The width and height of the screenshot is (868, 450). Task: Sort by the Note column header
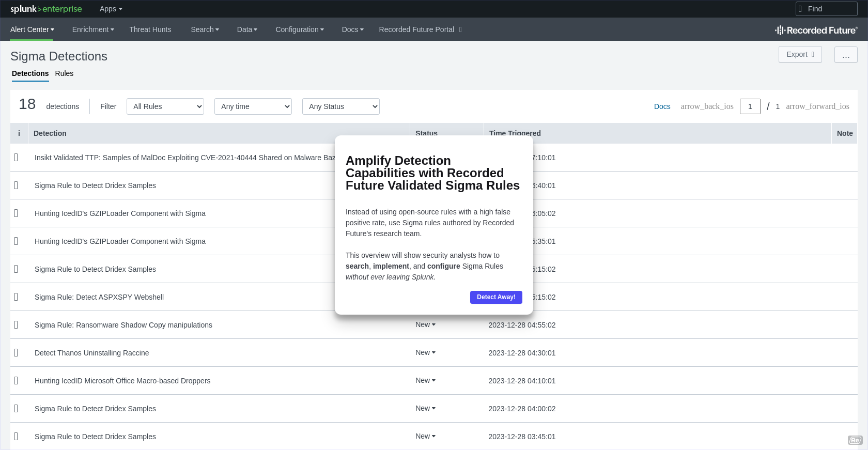pyautogui.click(x=845, y=133)
